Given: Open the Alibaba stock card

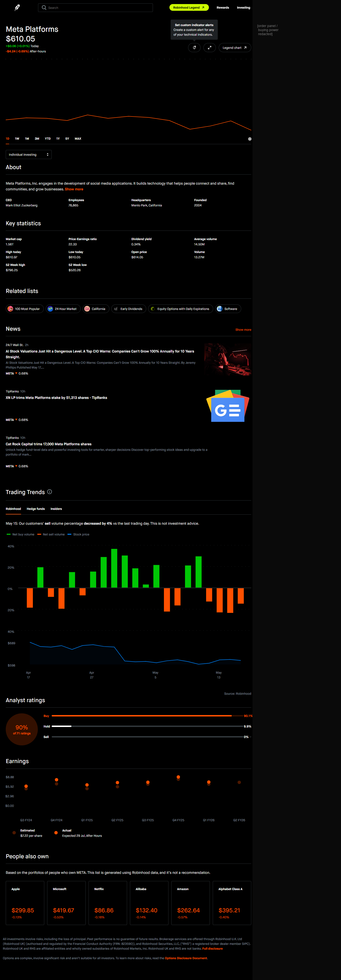Looking at the screenshot, I should pyautogui.click(x=149, y=903).
